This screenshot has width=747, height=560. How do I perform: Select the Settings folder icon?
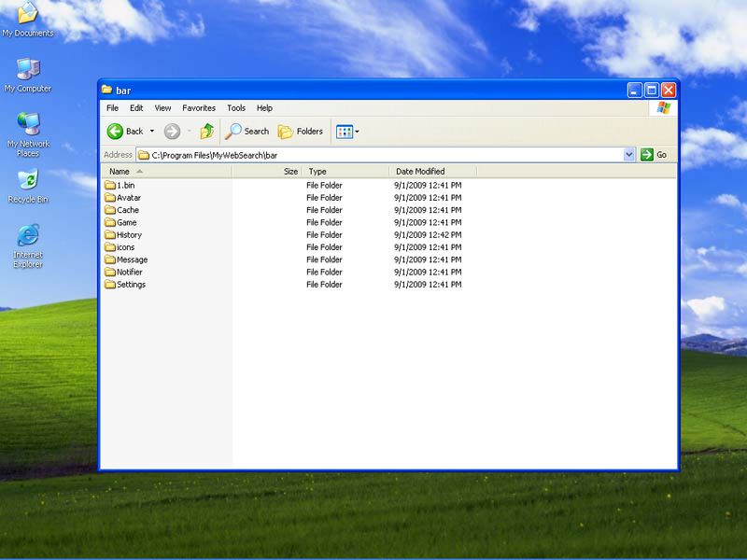point(110,285)
